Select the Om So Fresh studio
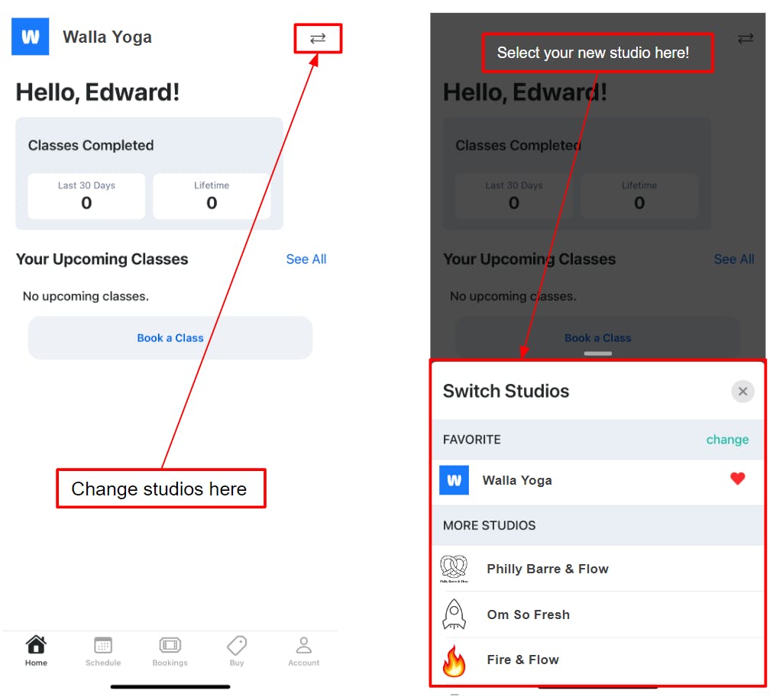This screenshot has height=700, width=773. (598, 615)
